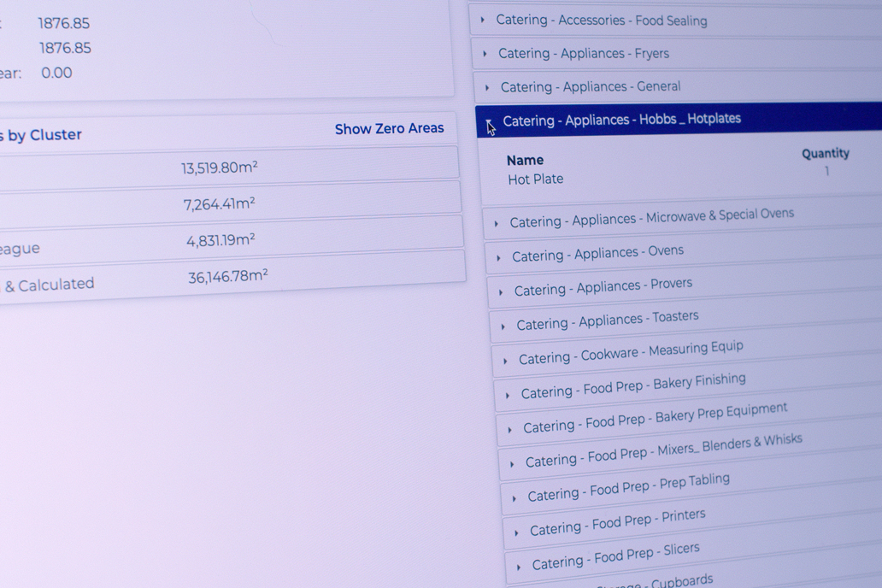This screenshot has width=882, height=588.
Task: Open Food Prep - Bakery Finishing section
Action: coord(632,386)
